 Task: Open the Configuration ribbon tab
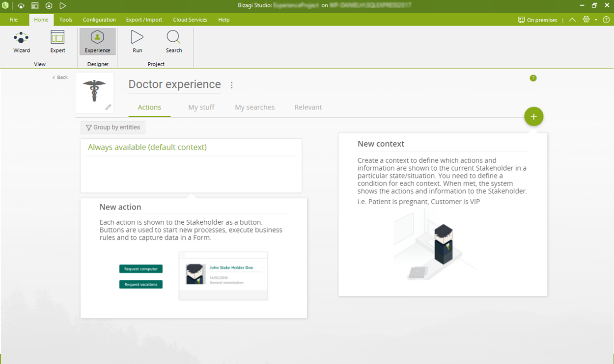(99, 20)
